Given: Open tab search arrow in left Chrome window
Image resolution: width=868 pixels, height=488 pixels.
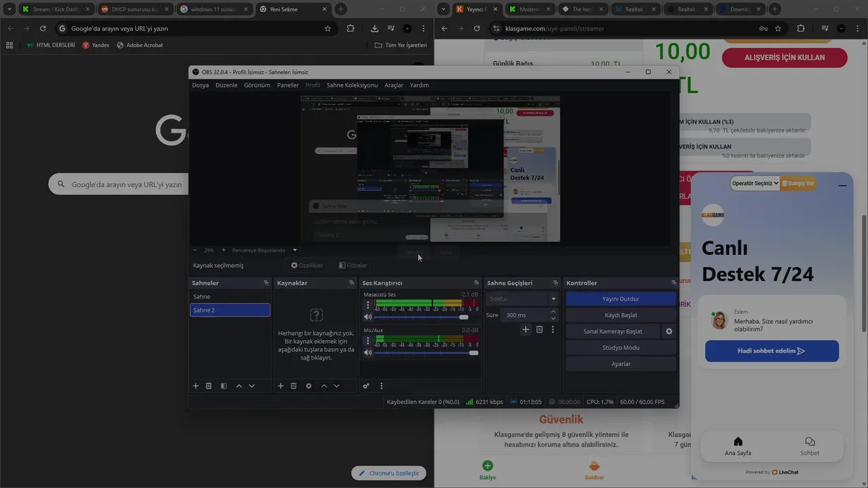Looking at the screenshot, I should (x=9, y=9).
